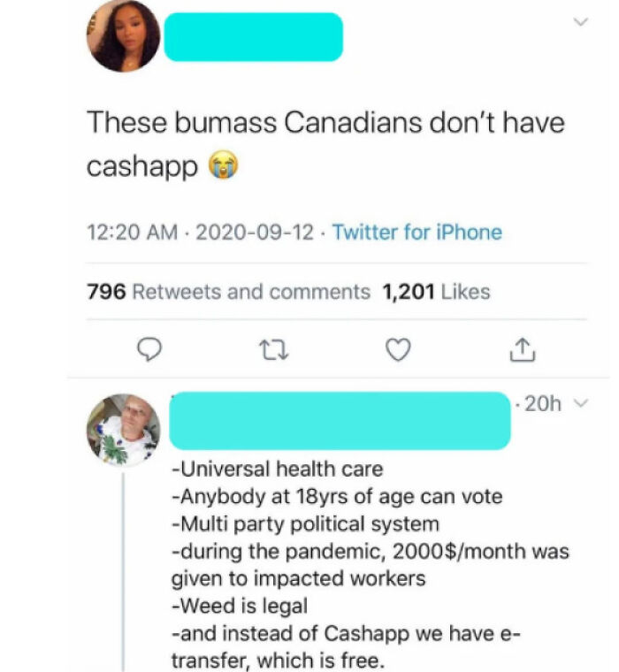619x672 pixels.
Task: Expand the main tweet's options chevron
Action: [579, 21]
